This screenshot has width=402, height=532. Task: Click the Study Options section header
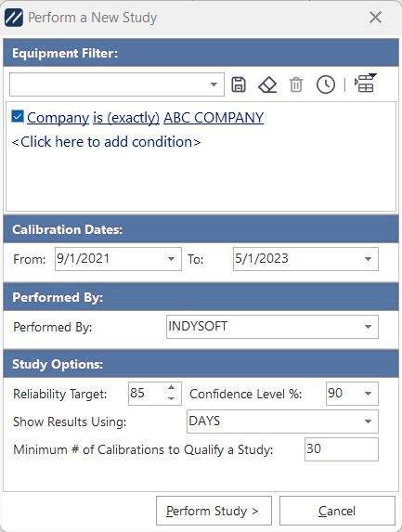[201, 364]
